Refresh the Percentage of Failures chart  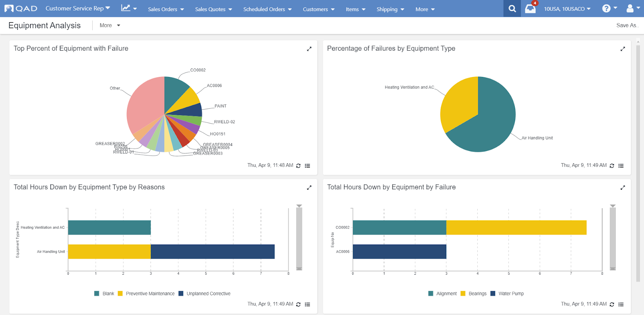(x=612, y=166)
